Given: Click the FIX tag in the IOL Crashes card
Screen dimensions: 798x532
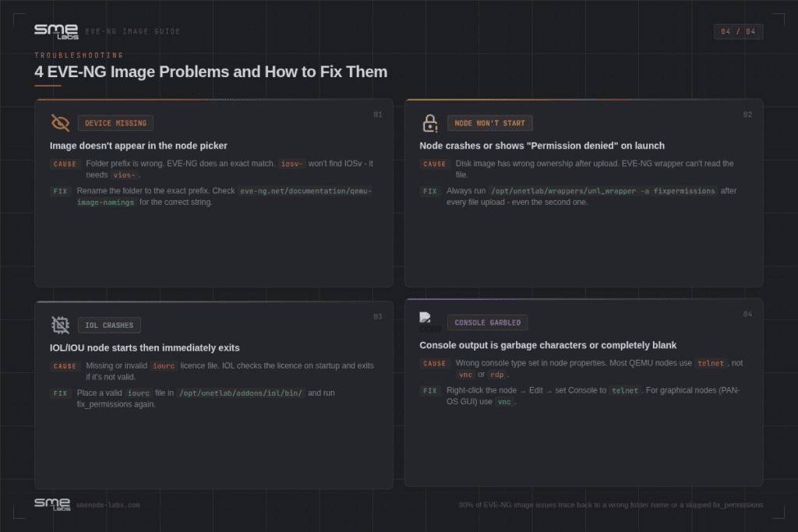Looking at the screenshot, I should pos(60,393).
